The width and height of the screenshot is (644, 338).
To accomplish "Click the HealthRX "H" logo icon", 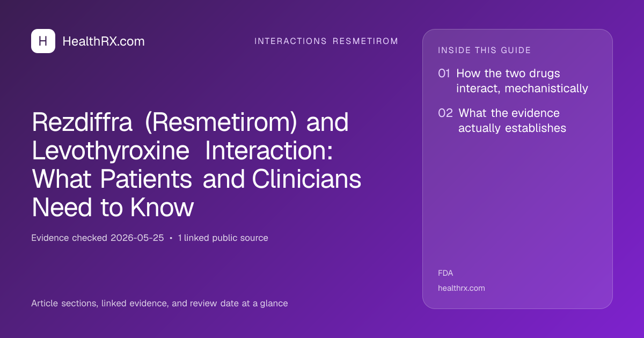I will click(43, 41).
